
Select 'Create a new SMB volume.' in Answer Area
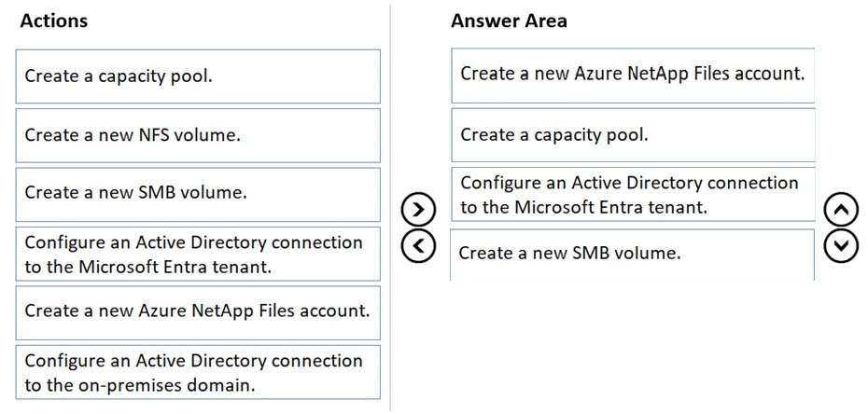click(x=632, y=253)
